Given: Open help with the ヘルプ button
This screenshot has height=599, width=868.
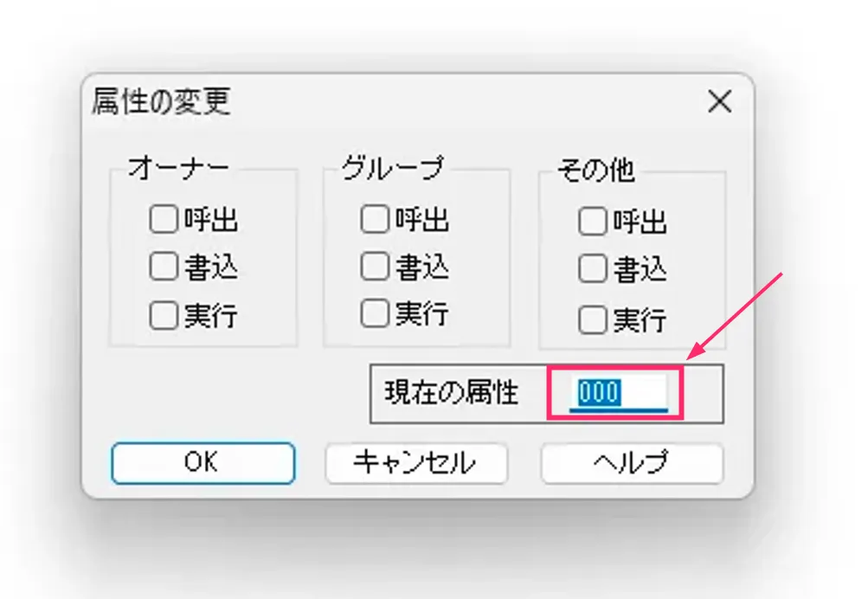Looking at the screenshot, I should 632,463.
